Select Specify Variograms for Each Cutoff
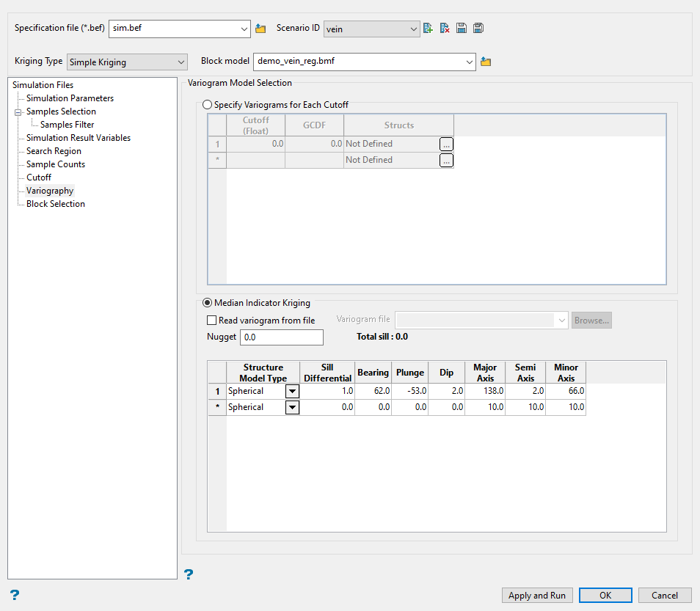 click(208, 105)
